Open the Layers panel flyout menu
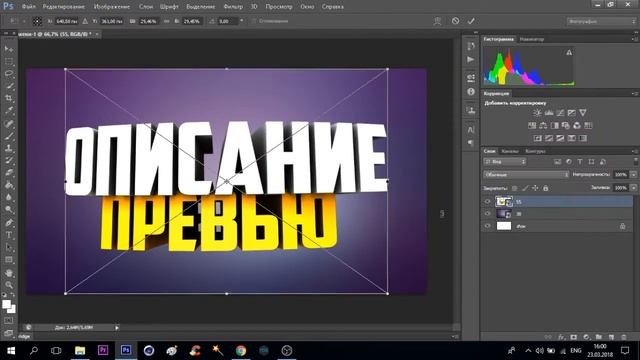640x360 pixels. [x=635, y=151]
